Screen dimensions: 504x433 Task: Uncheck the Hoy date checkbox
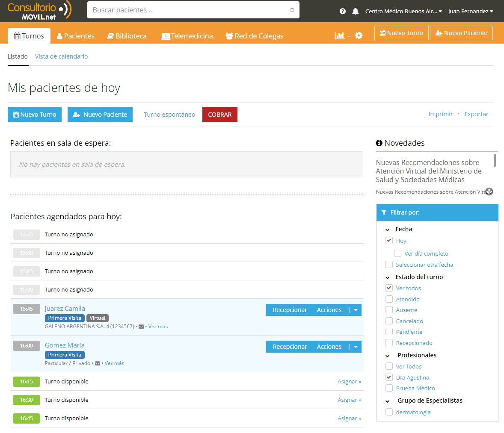(389, 241)
